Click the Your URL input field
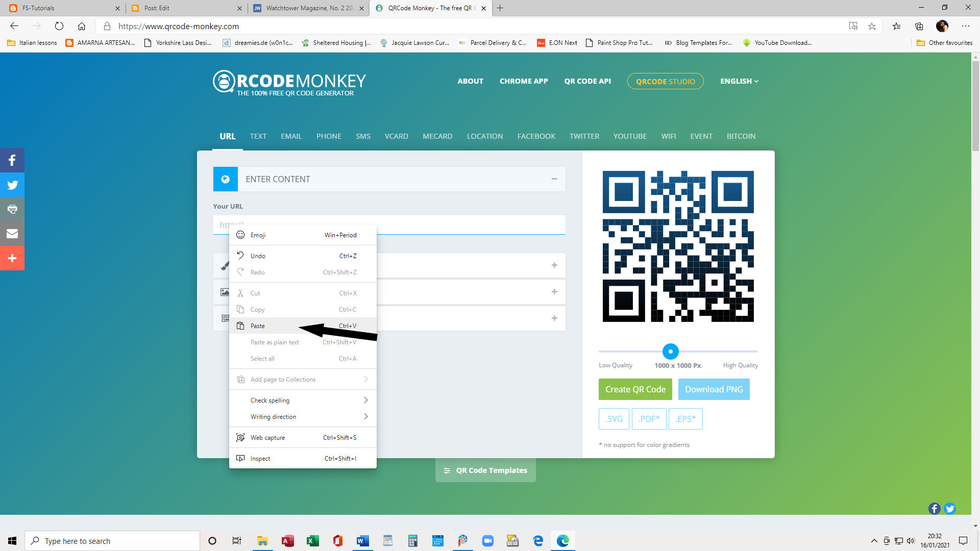980x551 pixels. click(459, 224)
